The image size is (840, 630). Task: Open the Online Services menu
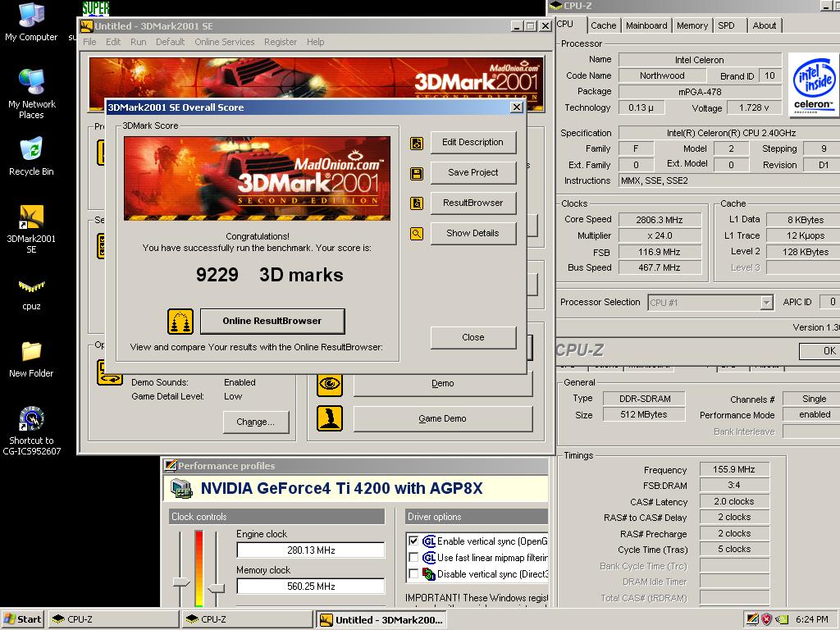[225, 42]
